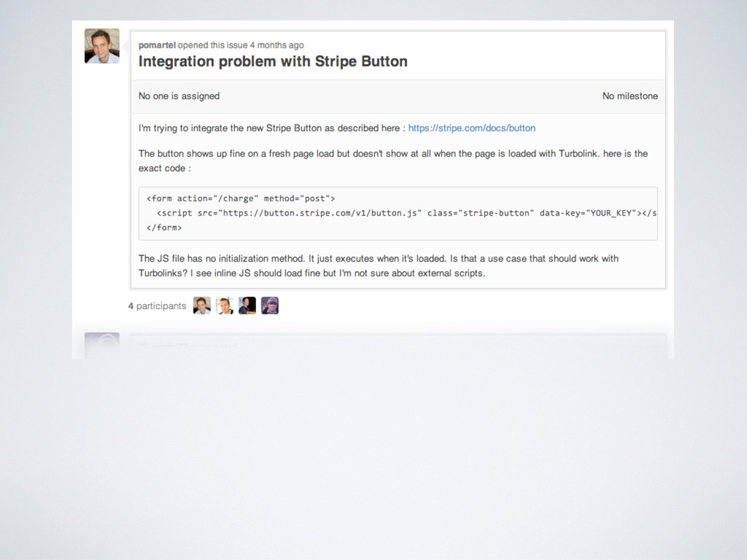Click the script src button.js code line
The height and width of the screenshot is (560, 747).
406,214
